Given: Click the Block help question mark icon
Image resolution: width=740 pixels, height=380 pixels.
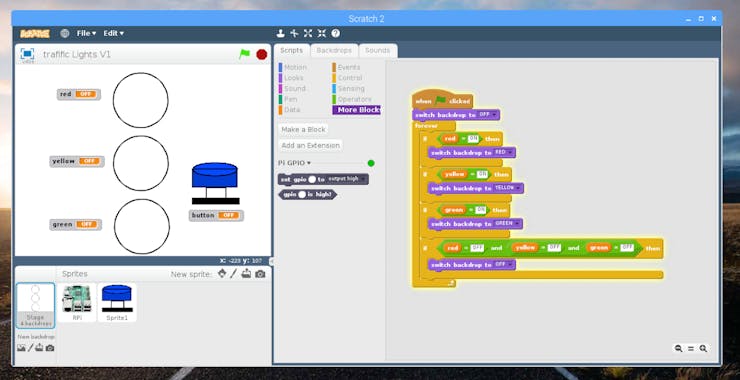Looking at the screenshot, I should point(336,33).
